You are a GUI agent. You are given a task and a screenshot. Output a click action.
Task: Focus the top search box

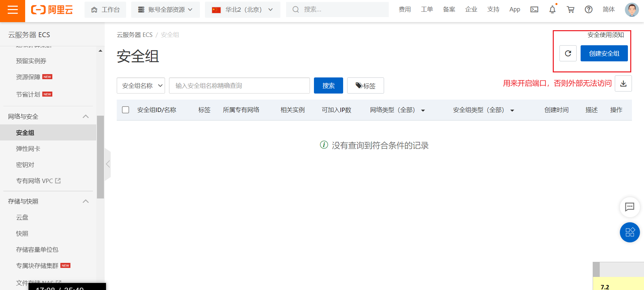coord(337,9)
